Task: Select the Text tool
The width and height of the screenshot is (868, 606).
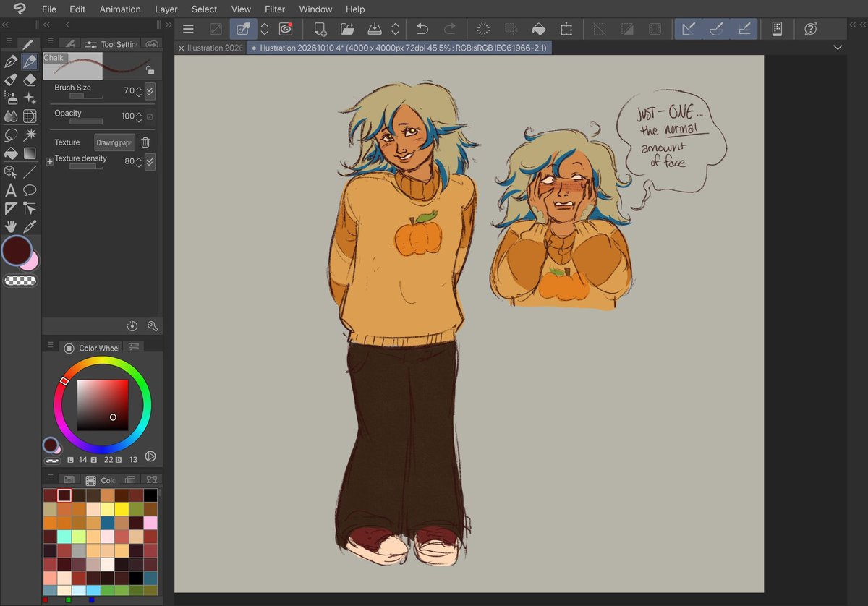Action: click(x=11, y=190)
